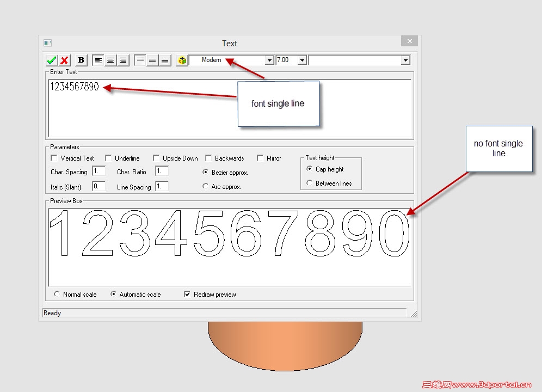Click the Ready status bar text
This screenshot has height=392, width=542.
pyautogui.click(x=52, y=313)
